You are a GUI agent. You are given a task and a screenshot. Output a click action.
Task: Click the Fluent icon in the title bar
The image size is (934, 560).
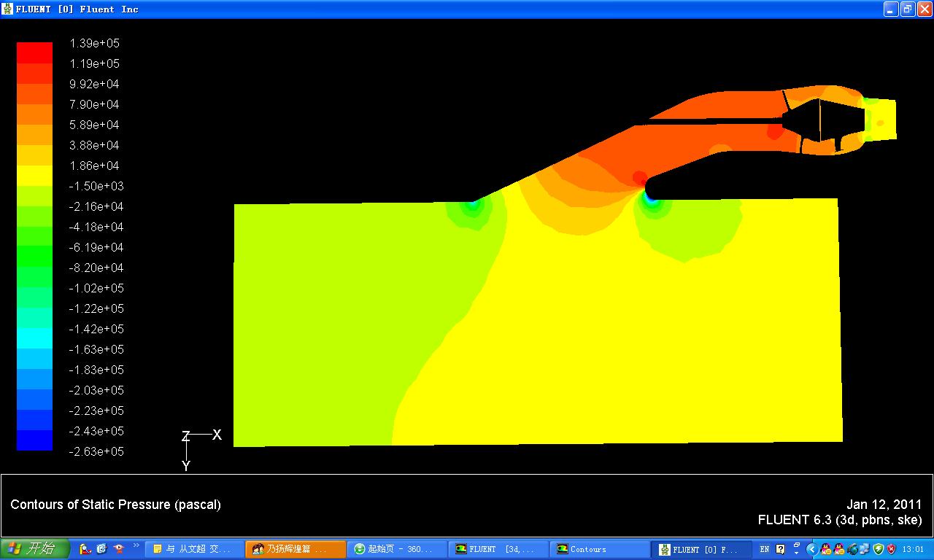pyautogui.click(x=8, y=9)
